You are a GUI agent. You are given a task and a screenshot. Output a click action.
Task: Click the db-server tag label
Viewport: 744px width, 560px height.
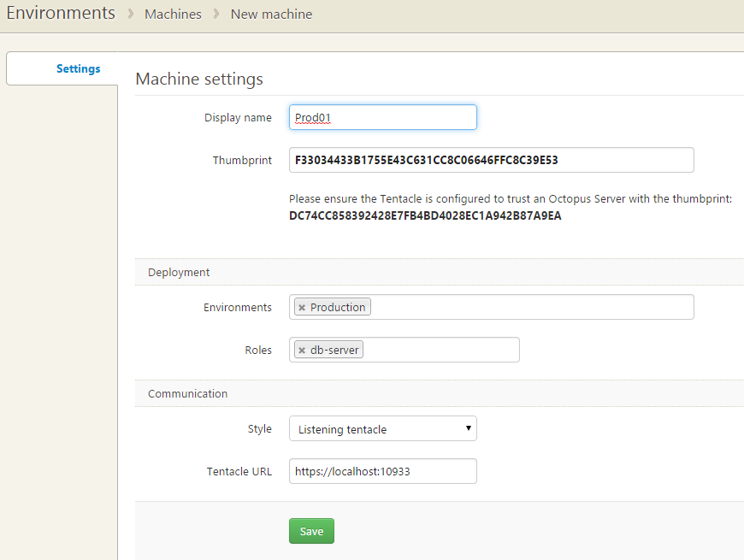coord(335,349)
